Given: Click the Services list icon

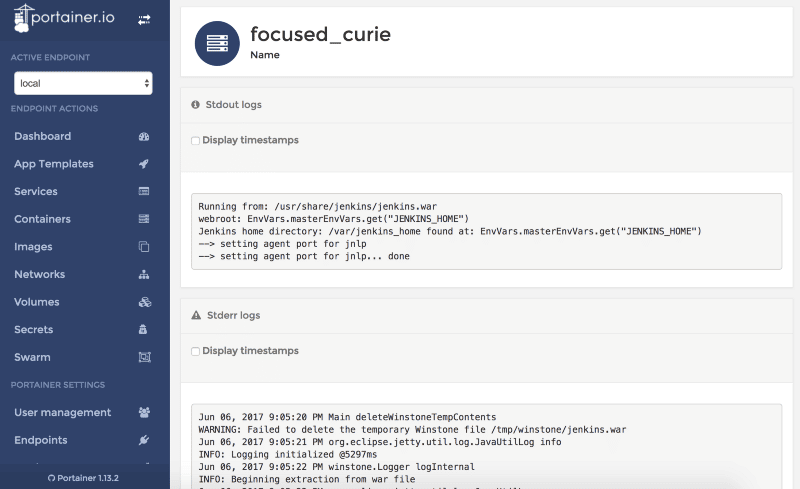Looking at the screenshot, I should pyautogui.click(x=144, y=191).
